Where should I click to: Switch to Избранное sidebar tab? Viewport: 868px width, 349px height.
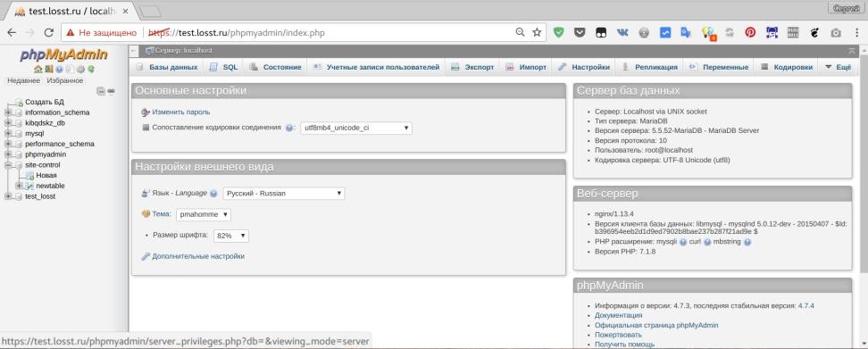(65, 80)
